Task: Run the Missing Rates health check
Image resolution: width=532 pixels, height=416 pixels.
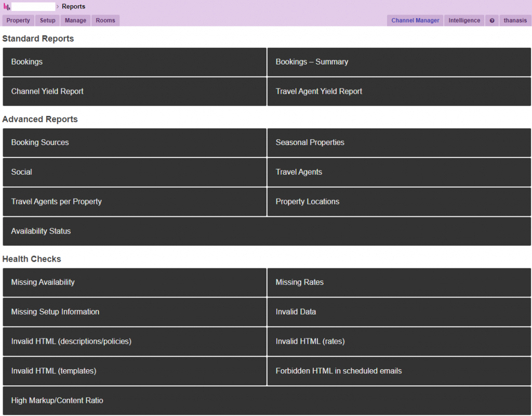Action: tap(399, 282)
